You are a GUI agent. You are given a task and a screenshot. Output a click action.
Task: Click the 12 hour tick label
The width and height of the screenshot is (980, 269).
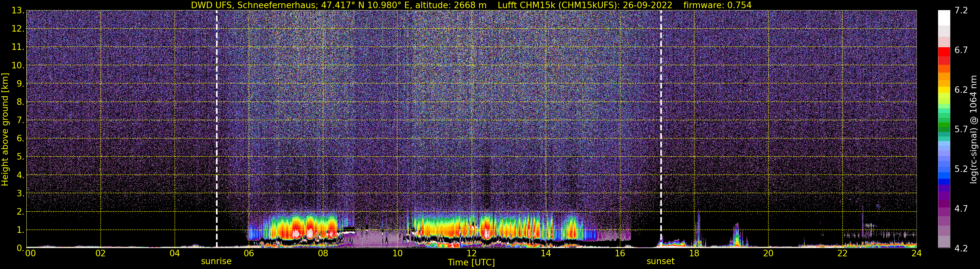(x=471, y=253)
